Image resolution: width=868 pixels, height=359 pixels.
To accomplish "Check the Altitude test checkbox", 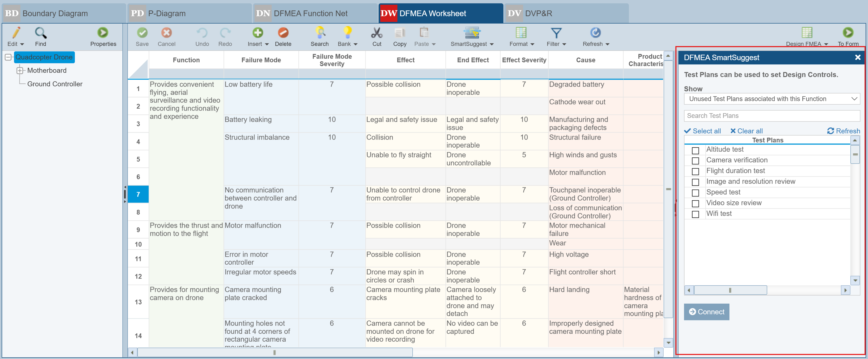I will coord(695,150).
